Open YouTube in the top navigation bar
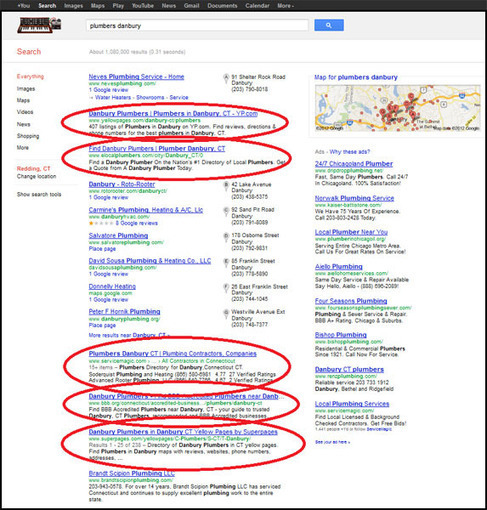 (x=143, y=6)
